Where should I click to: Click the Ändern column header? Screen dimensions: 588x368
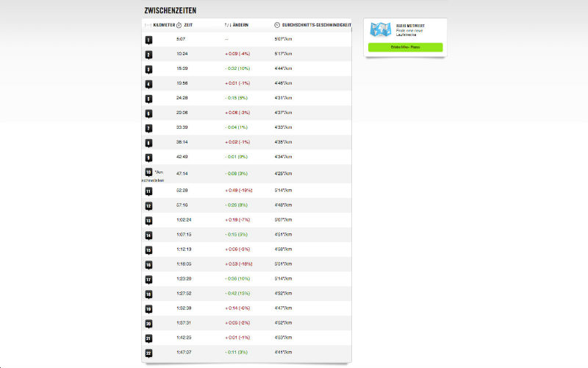pos(240,25)
